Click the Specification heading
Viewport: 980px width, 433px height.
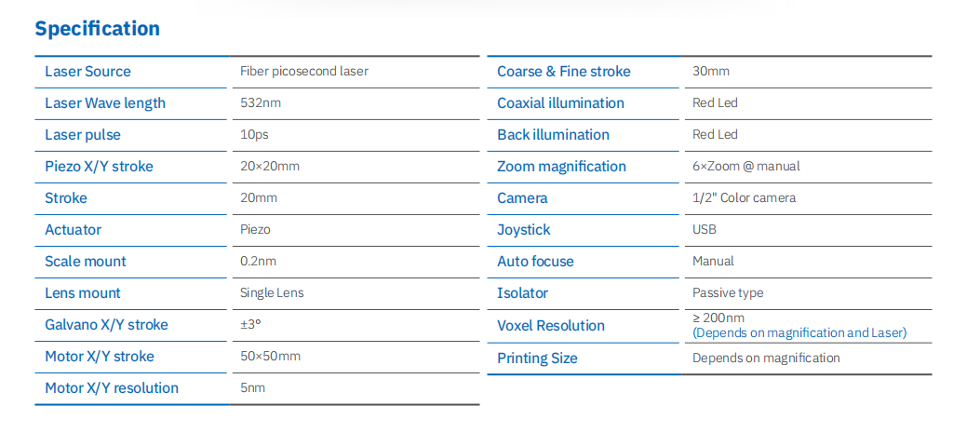(x=98, y=29)
